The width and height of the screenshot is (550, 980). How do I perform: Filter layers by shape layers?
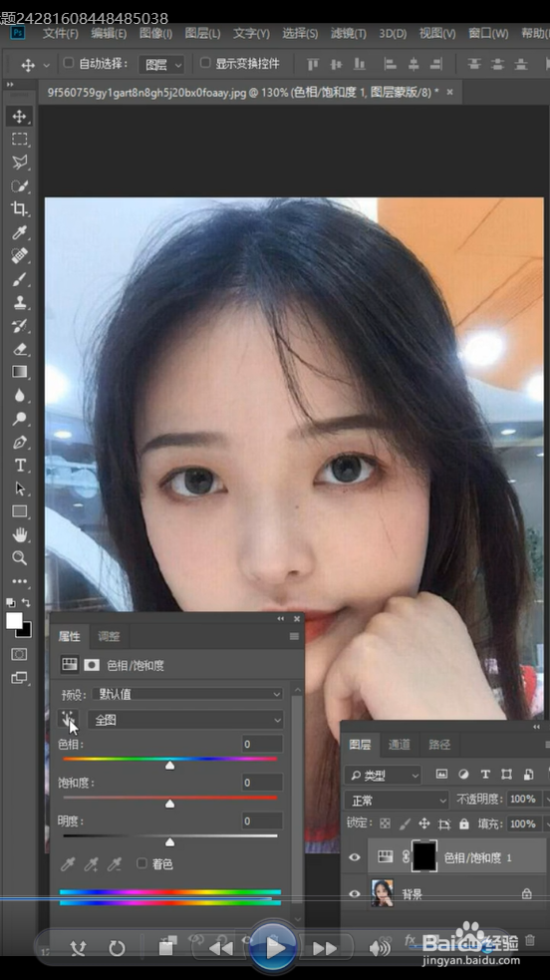[x=506, y=775]
